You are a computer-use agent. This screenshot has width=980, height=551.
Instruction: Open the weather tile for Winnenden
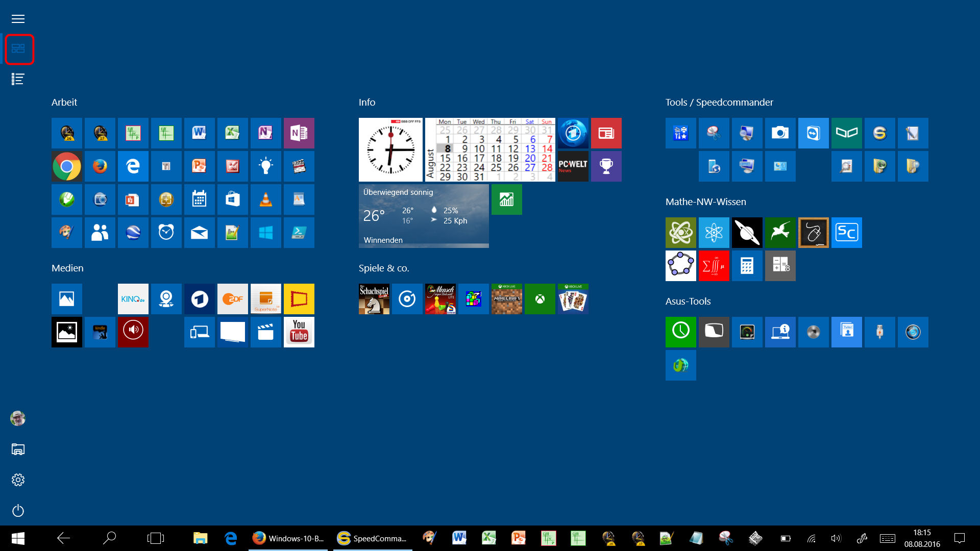[424, 216]
